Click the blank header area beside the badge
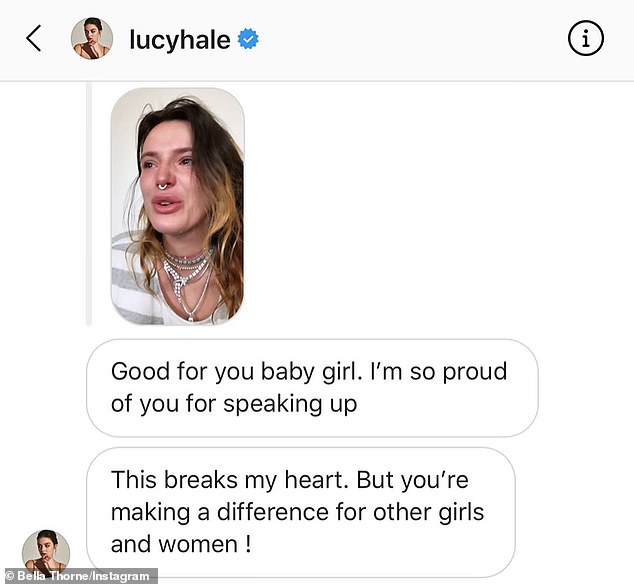 click(x=400, y=40)
